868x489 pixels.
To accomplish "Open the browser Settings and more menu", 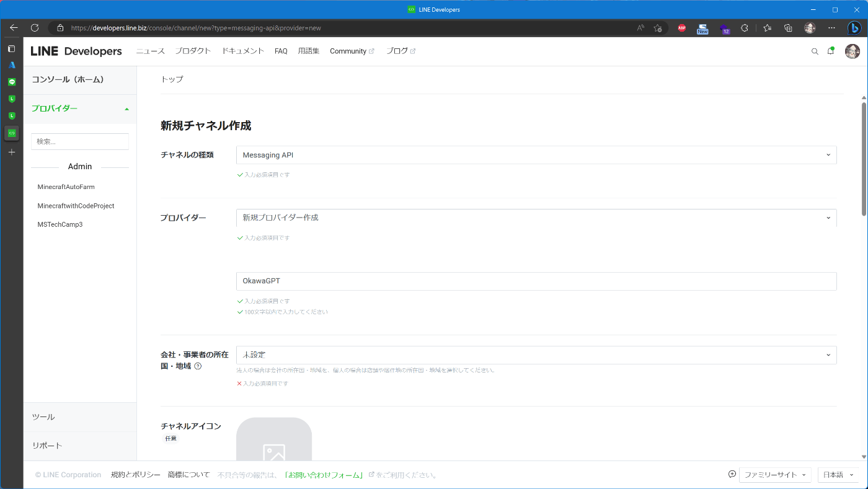I will click(832, 28).
